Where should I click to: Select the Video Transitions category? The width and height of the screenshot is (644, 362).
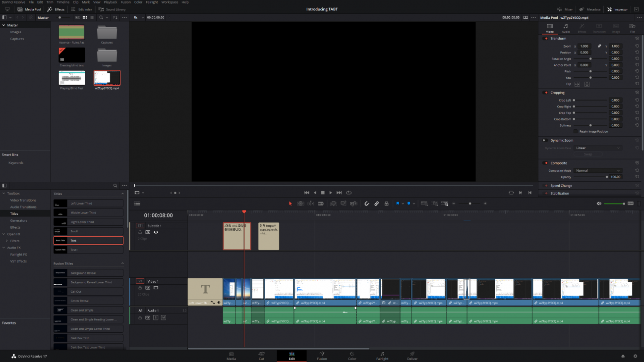pyautogui.click(x=23, y=200)
